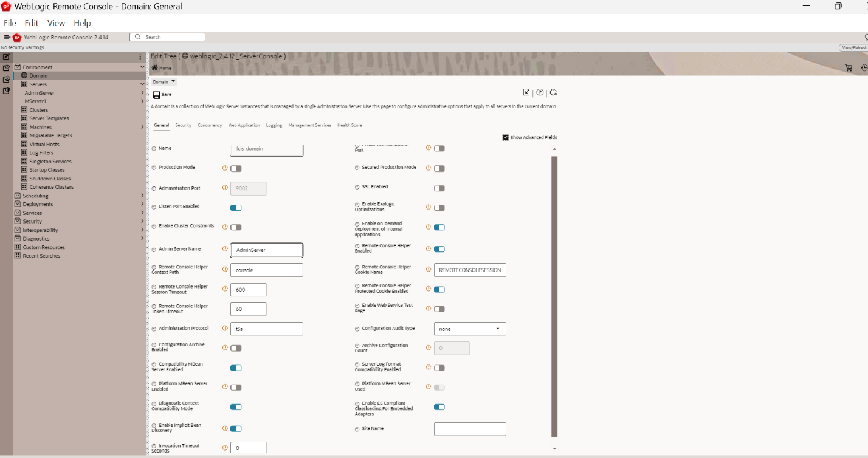868x458 pixels.
Task: Open the fourth sidebar perspective icon
Action: click(6, 91)
